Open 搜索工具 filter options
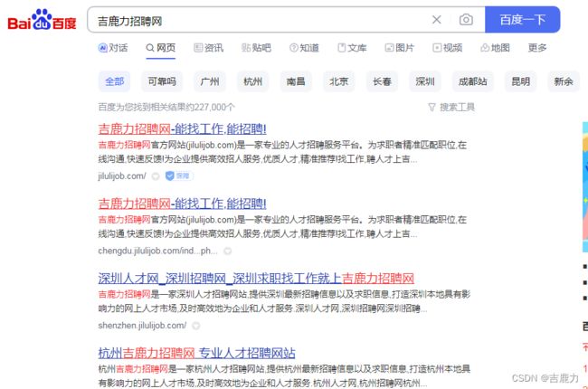 (x=451, y=108)
